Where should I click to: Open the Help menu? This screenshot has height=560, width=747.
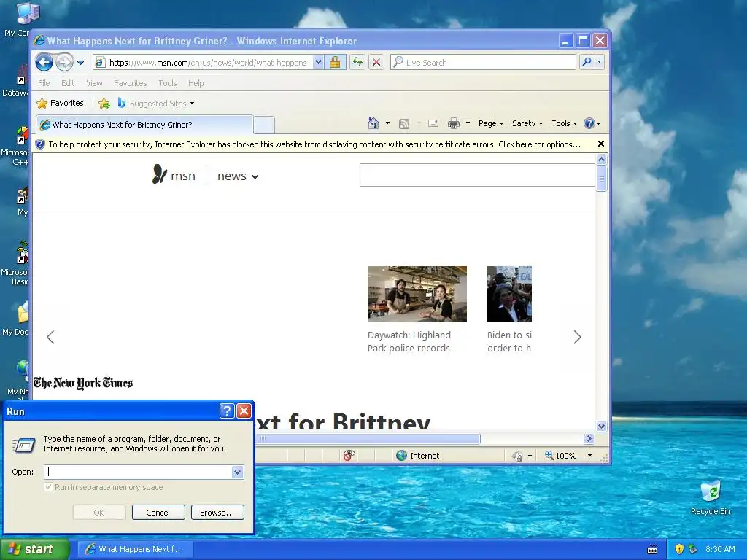coord(196,83)
